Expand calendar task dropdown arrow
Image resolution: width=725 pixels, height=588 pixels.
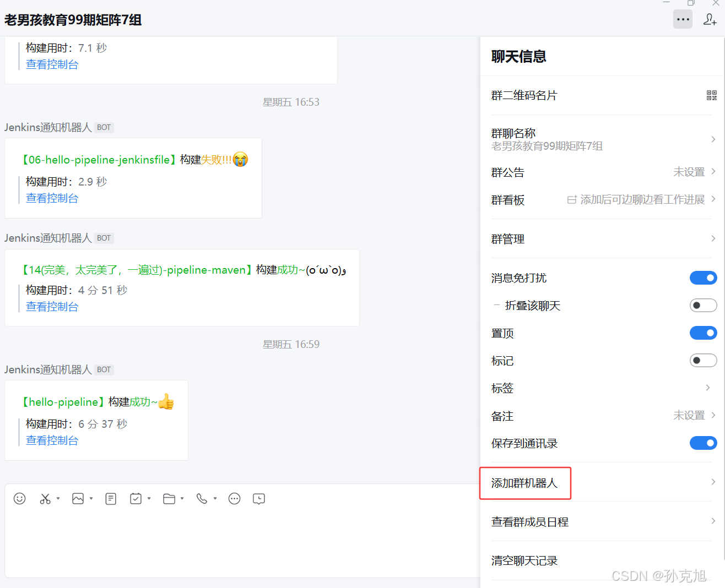[x=149, y=499]
